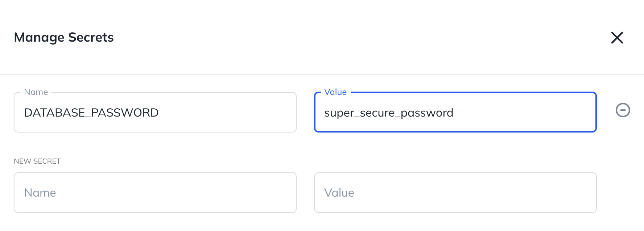
Task: Click the Name placeholder under NEW SECRET
Action: click(x=40, y=193)
